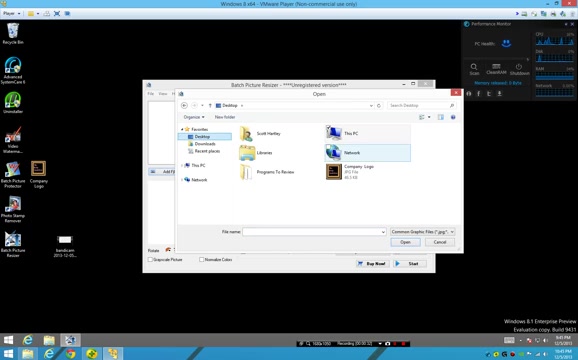Select Photo Stamp Remover desktop icon
Image resolution: width=578 pixels, height=360 pixels.
coord(13,209)
